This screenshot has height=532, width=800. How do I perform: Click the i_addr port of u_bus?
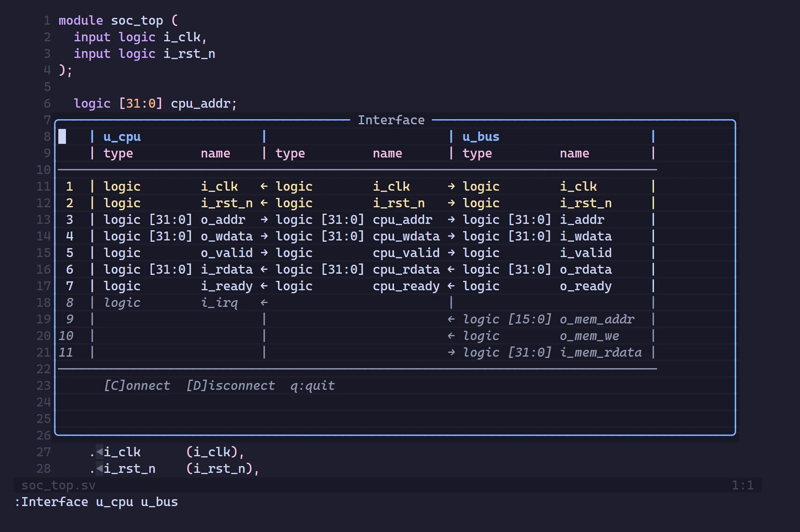pos(582,220)
